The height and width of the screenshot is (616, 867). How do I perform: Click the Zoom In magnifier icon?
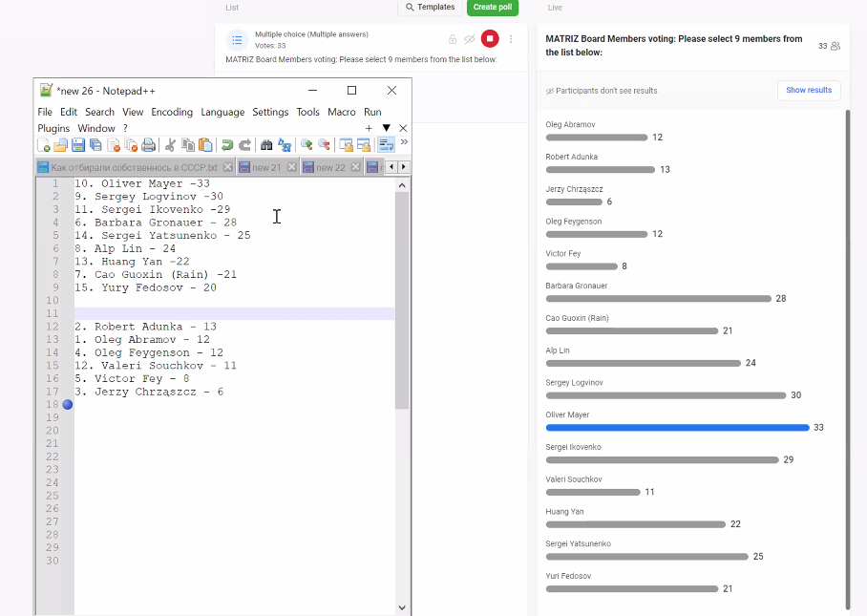coord(307,145)
